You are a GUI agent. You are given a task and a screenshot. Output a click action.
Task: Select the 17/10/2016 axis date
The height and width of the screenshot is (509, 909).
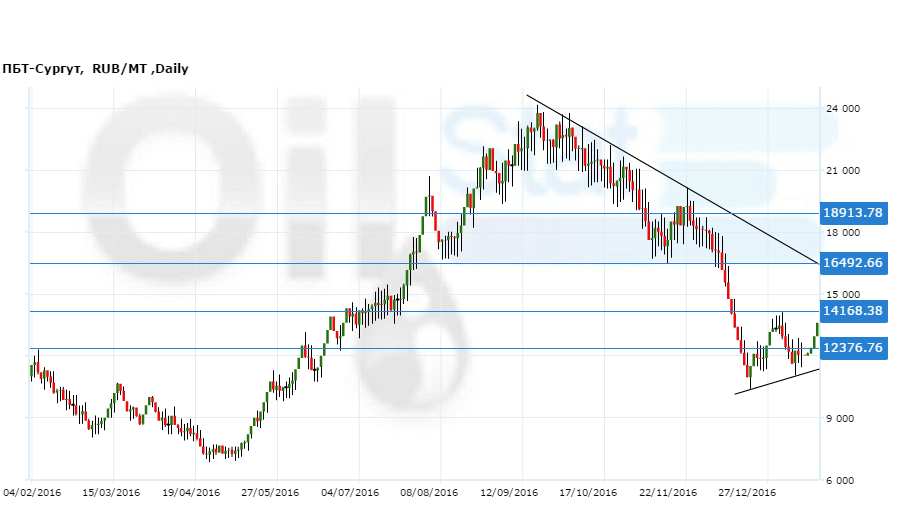[589, 492]
